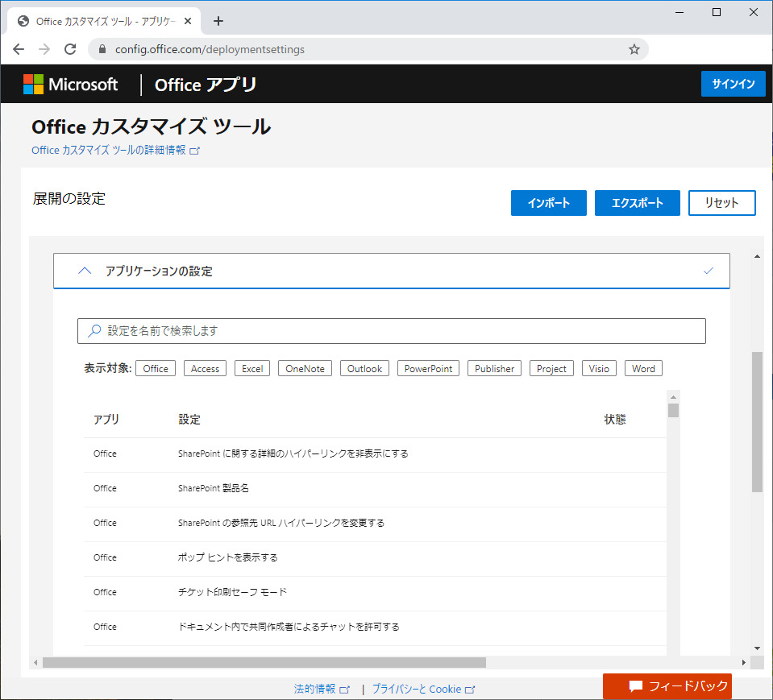Collapse アプリケーションの設定 section chevron
773x700 pixels.
coord(85,271)
